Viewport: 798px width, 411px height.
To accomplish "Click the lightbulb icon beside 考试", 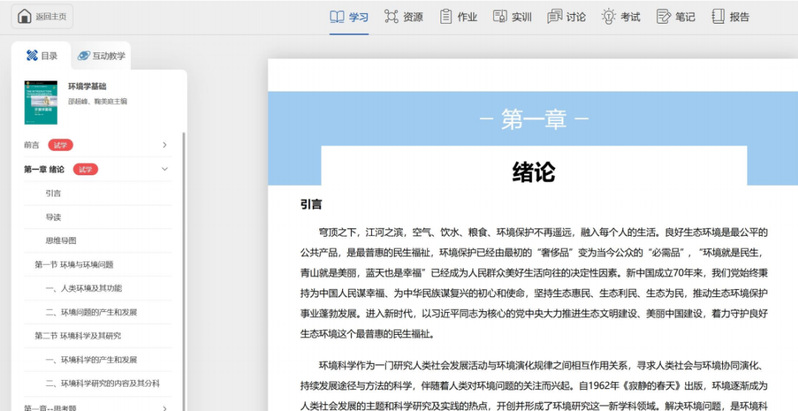I will (608, 16).
